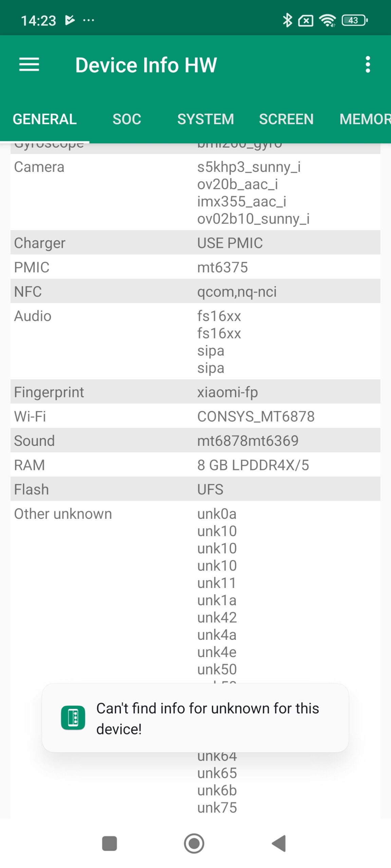
Task: Tap the camera entry s5khp3_sunny_i
Action: click(249, 167)
